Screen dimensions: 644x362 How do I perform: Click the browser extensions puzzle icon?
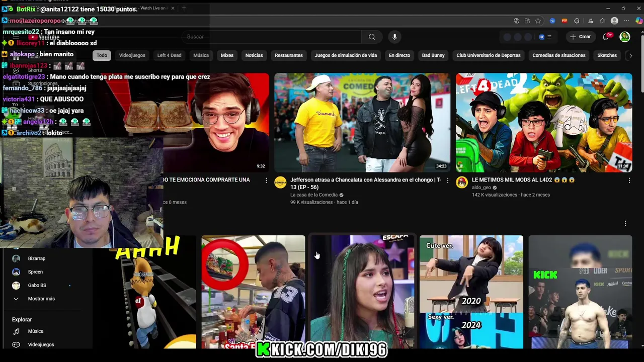pos(577,21)
